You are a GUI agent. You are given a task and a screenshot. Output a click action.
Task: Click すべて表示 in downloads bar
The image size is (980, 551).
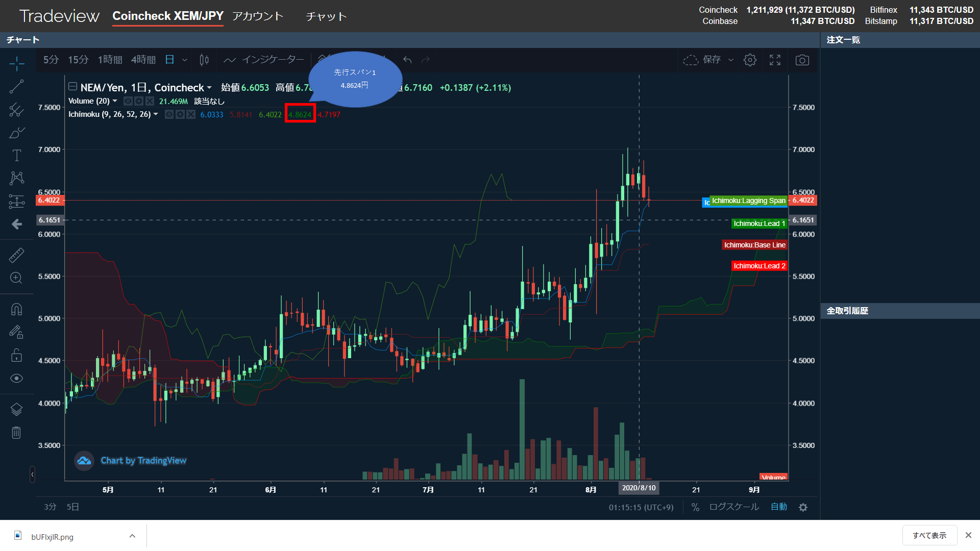coord(929,535)
